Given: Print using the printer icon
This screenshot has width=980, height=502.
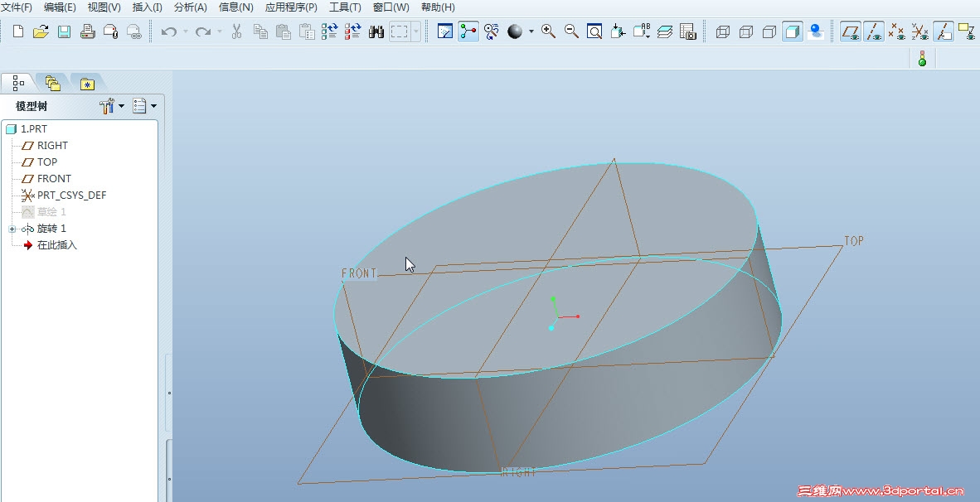Looking at the screenshot, I should pyautogui.click(x=88, y=31).
